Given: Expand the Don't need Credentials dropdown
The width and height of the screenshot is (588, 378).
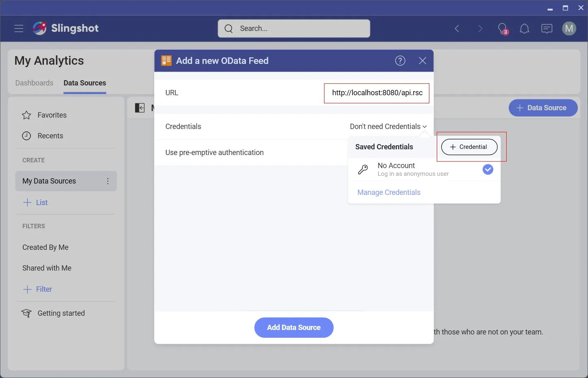Looking at the screenshot, I should (x=388, y=127).
